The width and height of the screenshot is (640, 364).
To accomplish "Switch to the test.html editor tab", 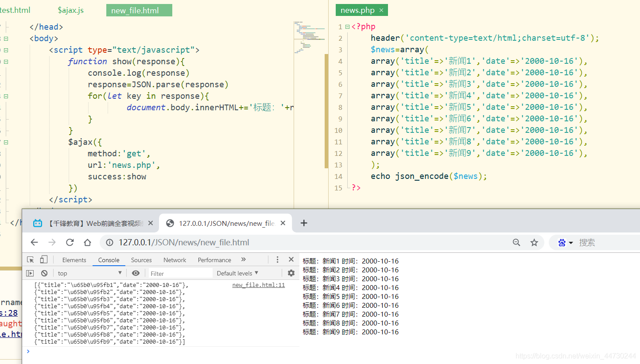I will pos(15,10).
